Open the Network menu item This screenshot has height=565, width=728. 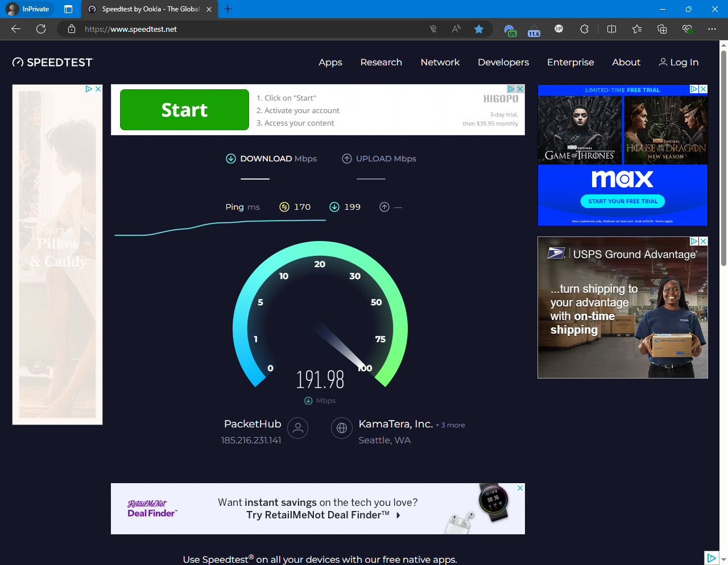(440, 63)
